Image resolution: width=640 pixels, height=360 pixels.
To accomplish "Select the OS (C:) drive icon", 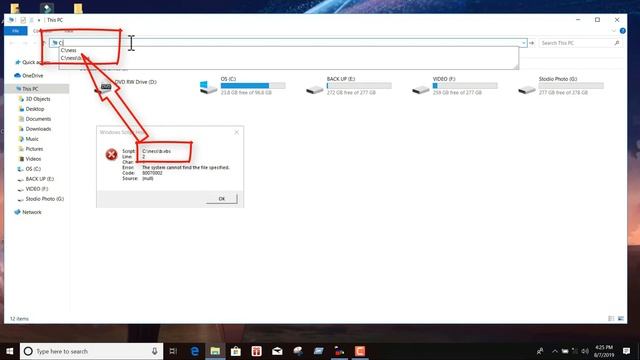I will point(209,87).
